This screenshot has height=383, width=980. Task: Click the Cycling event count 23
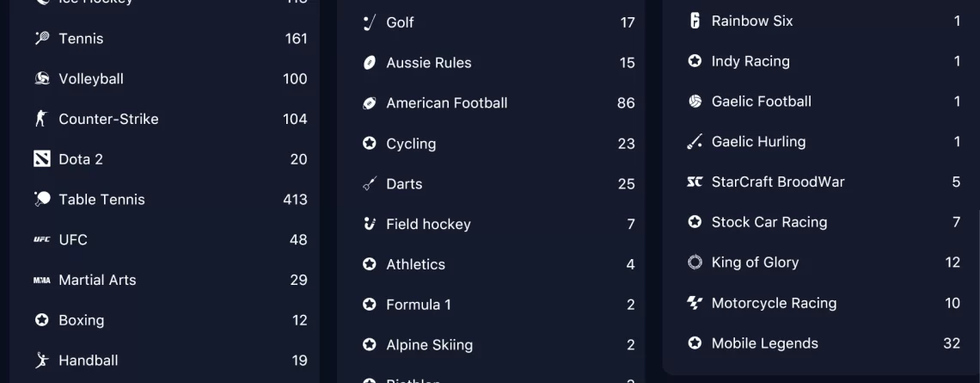tap(626, 144)
